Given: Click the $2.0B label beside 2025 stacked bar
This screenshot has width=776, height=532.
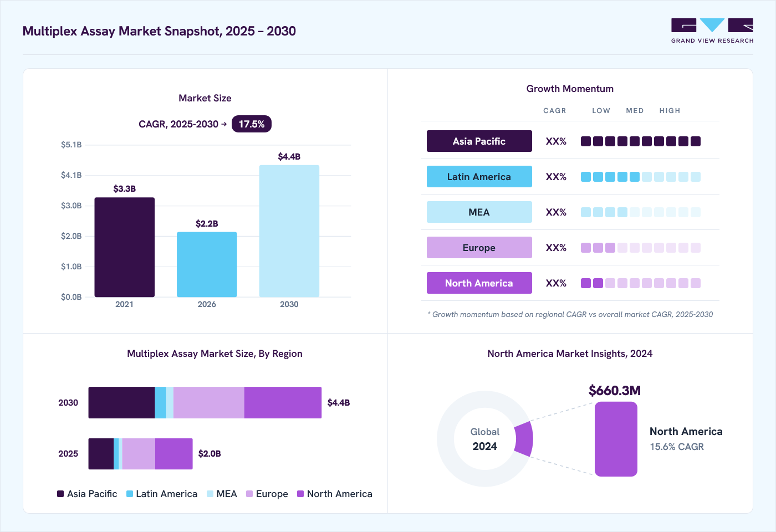Looking at the screenshot, I should (210, 454).
